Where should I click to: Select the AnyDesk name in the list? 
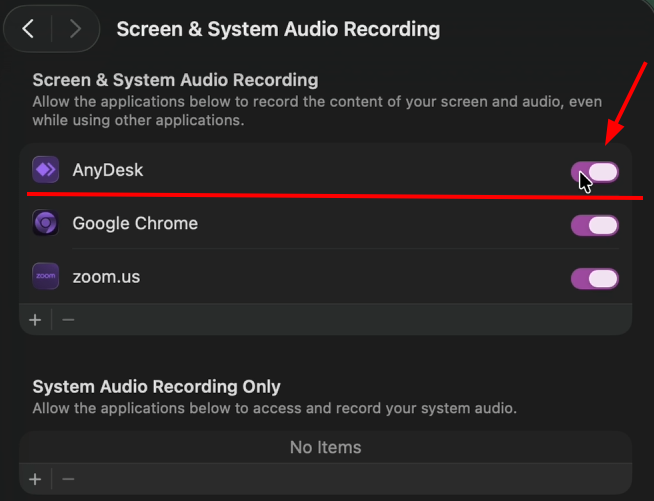[108, 170]
